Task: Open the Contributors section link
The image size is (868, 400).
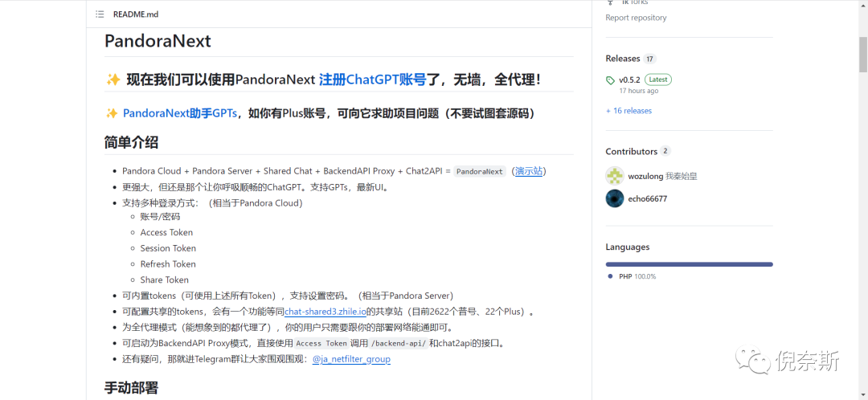Action: click(x=632, y=152)
